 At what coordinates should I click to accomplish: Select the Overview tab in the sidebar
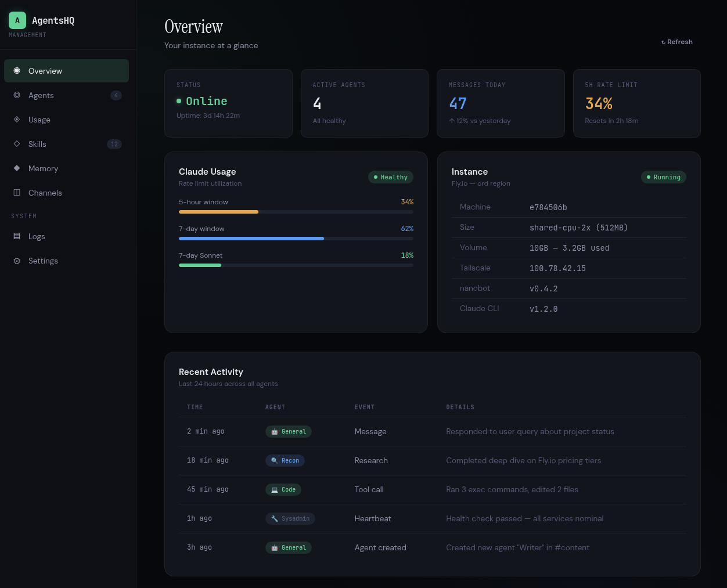(x=45, y=71)
